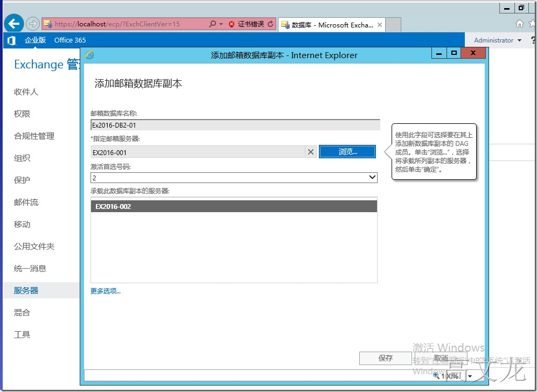This screenshot has height=392, width=537.
Task: Click the 激活首选号码 label
Action: [x=110, y=167]
